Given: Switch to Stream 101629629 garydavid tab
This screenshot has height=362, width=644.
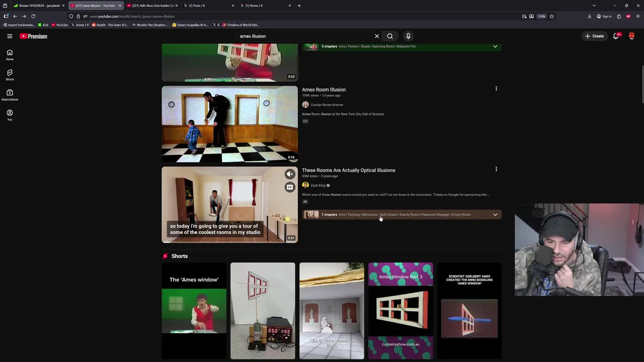Looking at the screenshot, I should tap(39, 6).
